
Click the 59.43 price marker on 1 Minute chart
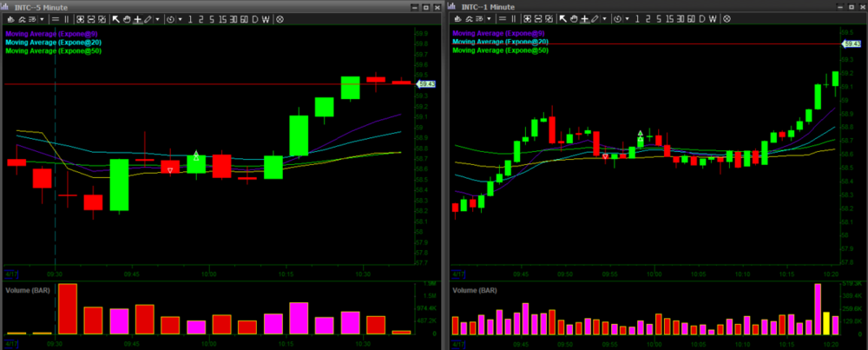tap(851, 43)
